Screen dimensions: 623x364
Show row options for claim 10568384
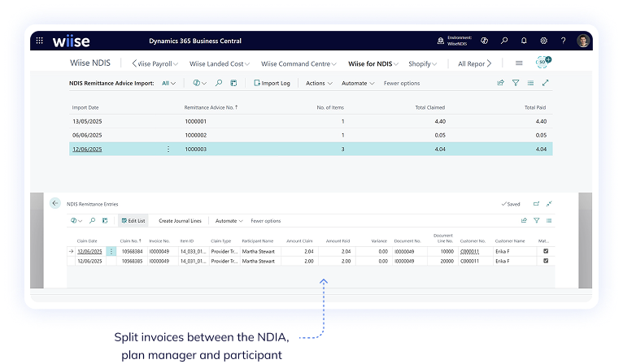point(111,251)
